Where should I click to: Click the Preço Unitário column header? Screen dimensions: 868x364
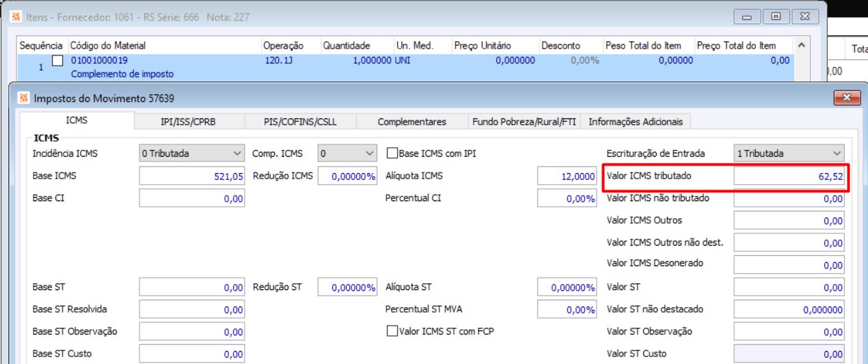coord(494,46)
